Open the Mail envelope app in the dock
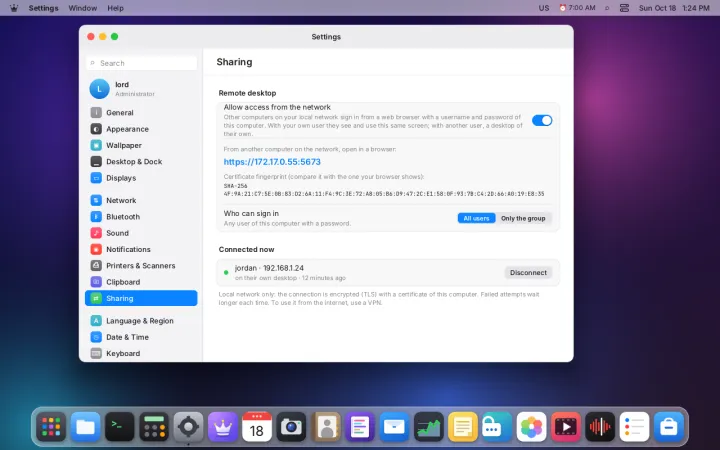Viewport: 720px width, 450px height. point(394,427)
